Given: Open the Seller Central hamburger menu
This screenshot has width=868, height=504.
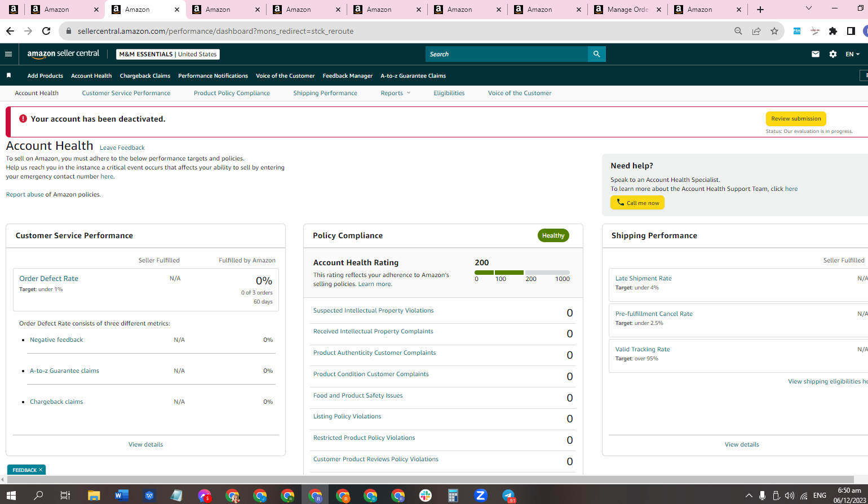Looking at the screenshot, I should (8, 54).
